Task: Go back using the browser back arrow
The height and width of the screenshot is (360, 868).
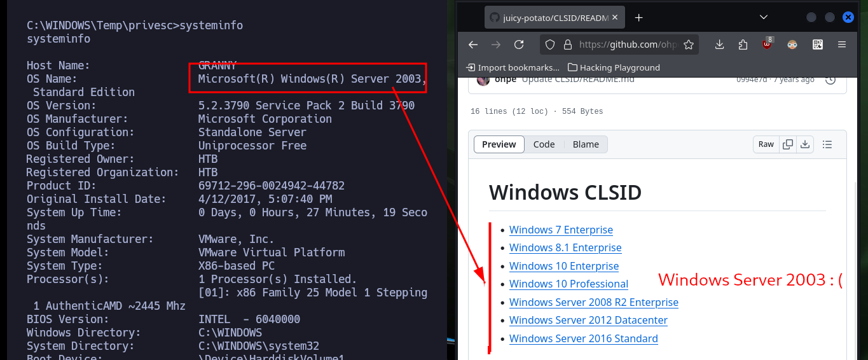Action: pyautogui.click(x=472, y=45)
